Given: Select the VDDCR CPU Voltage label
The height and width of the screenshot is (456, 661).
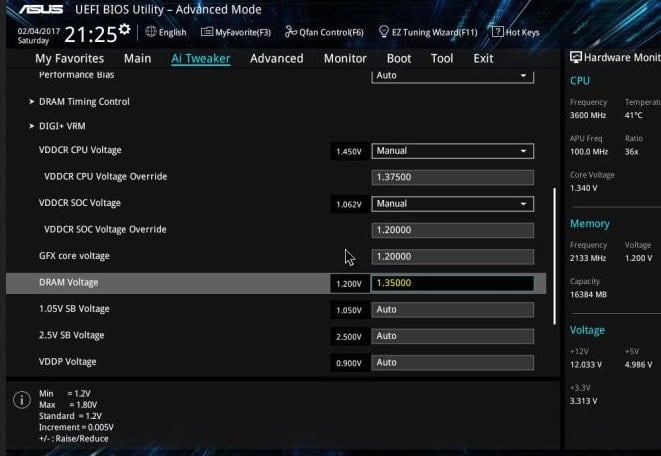Looking at the screenshot, I should [x=80, y=150].
